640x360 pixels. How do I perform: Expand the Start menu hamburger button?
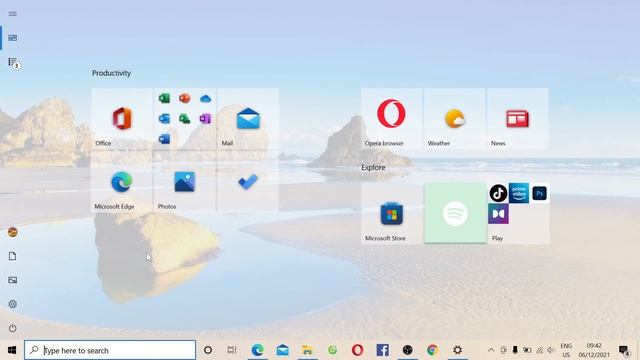pyautogui.click(x=13, y=13)
